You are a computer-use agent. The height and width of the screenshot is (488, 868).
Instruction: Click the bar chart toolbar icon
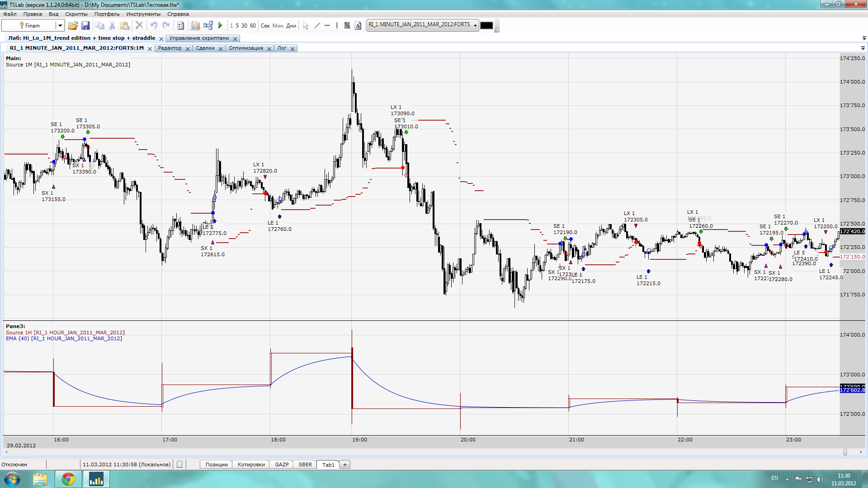point(195,26)
